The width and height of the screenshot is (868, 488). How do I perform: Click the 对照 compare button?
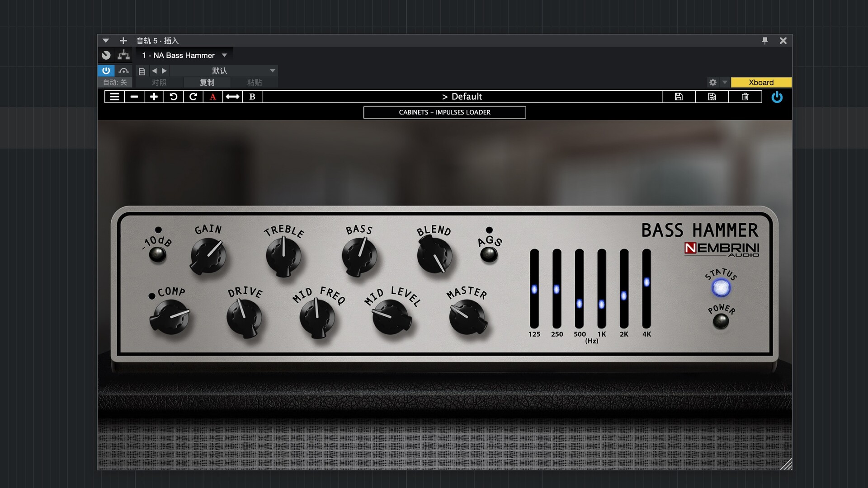click(x=159, y=83)
